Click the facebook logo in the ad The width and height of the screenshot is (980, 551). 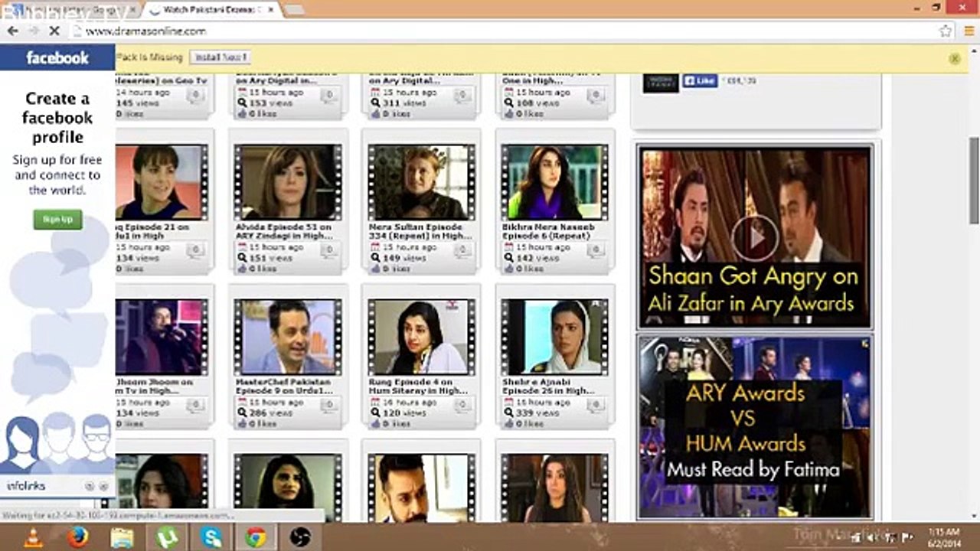pos(57,58)
